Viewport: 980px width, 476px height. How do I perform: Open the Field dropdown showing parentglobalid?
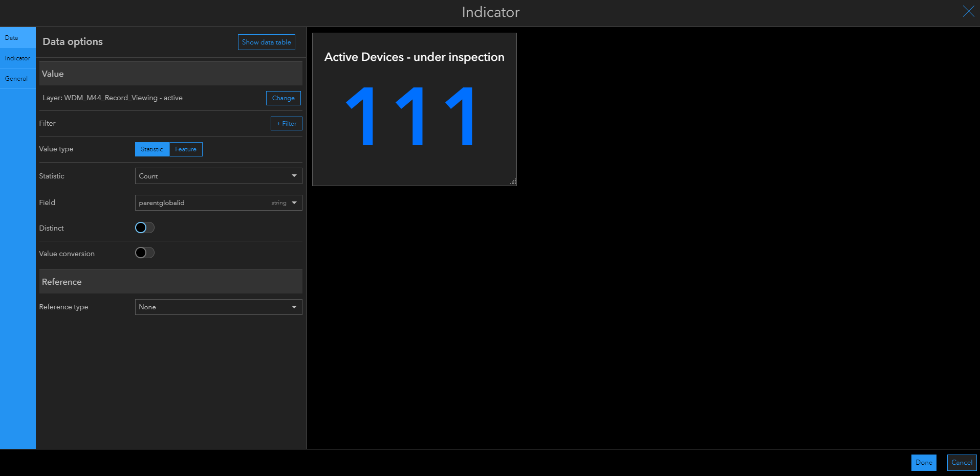pyautogui.click(x=218, y=202)
